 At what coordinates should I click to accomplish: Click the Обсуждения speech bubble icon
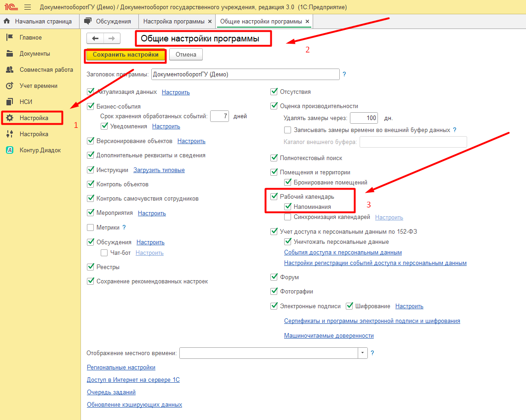point(88,21)
